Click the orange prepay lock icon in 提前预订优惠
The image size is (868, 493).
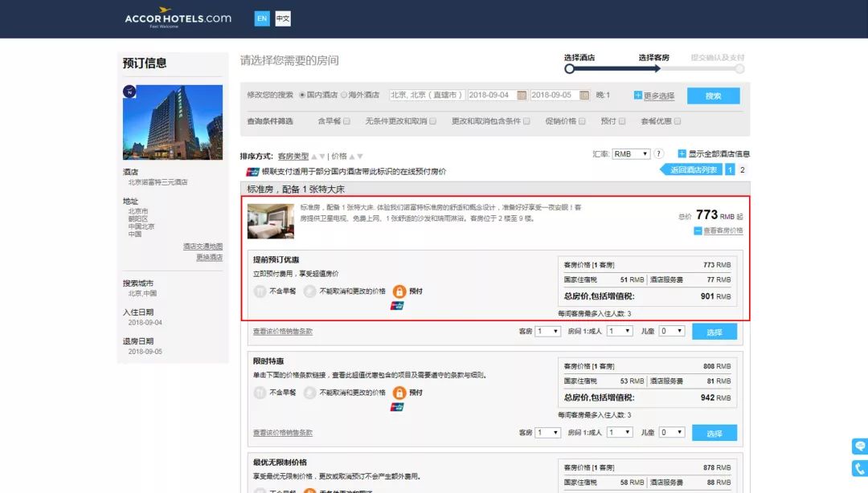click(x=399, y=291)
